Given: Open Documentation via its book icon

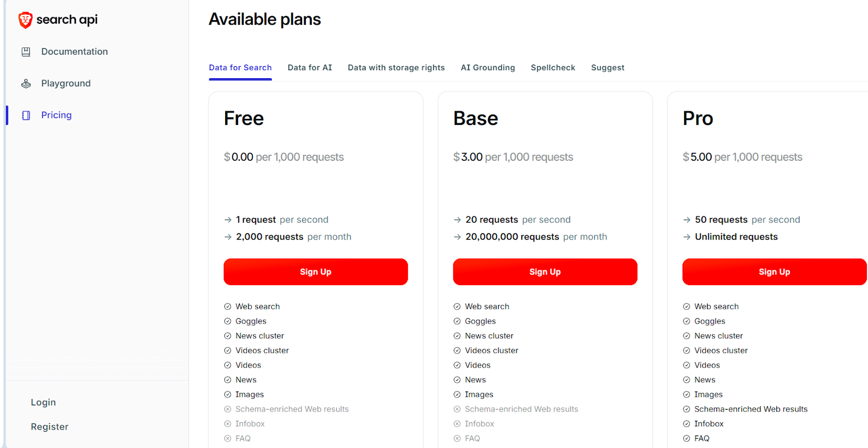Looking at the screenshot, I should (x=26, y=51).
